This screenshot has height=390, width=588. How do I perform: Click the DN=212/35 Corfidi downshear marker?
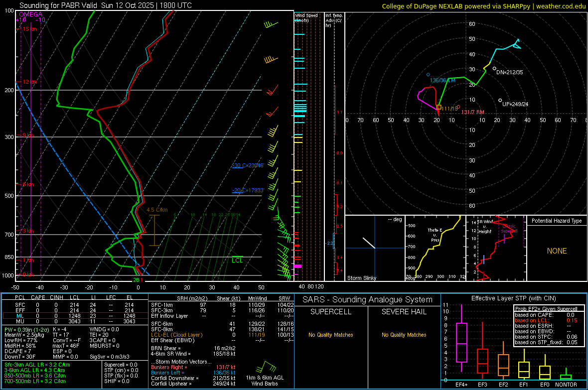(495, 69)
